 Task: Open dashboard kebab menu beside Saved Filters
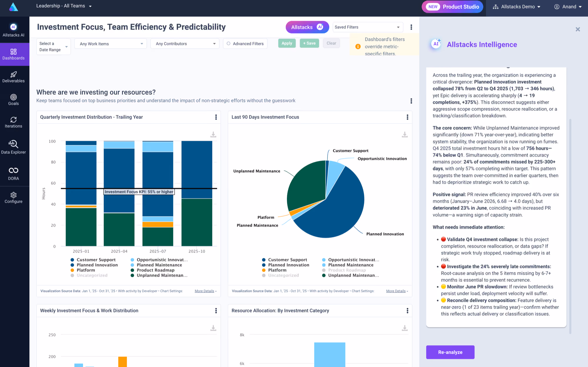coord(411,27)
